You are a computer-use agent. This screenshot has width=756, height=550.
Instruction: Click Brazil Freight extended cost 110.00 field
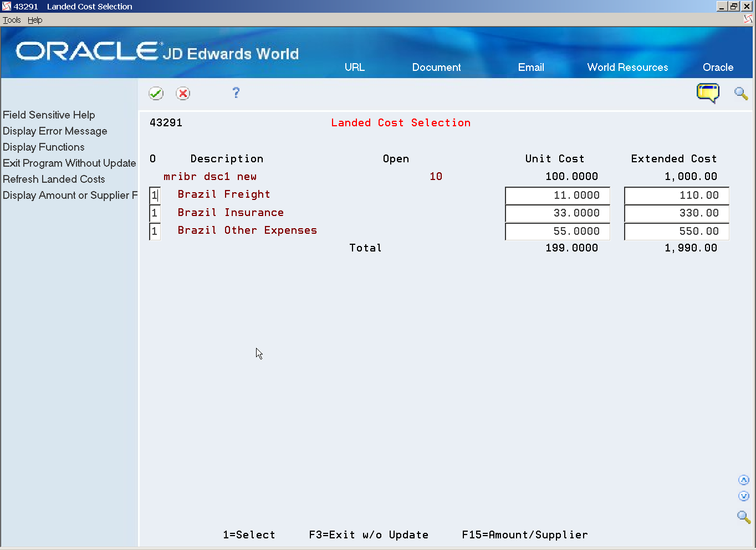point(677,196)
